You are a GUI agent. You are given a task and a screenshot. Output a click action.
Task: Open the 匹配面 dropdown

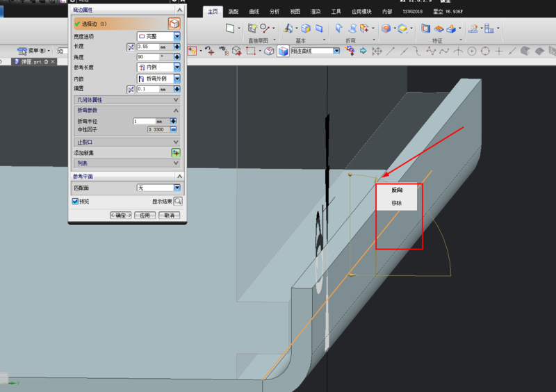158,188
